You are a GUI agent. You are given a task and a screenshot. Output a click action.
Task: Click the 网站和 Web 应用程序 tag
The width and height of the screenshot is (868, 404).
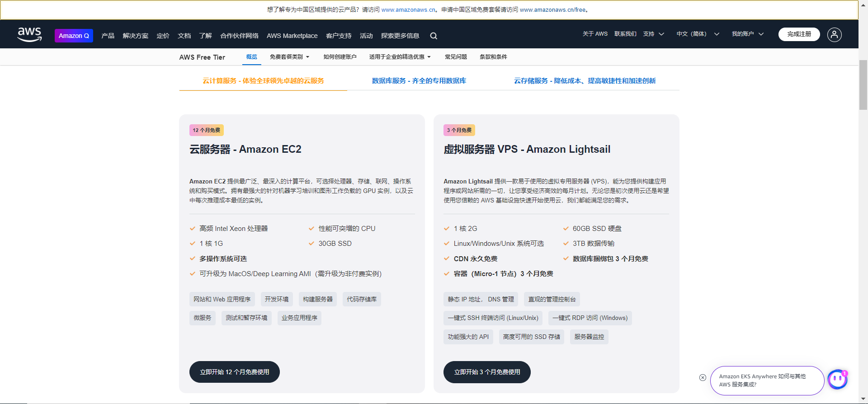222,299
